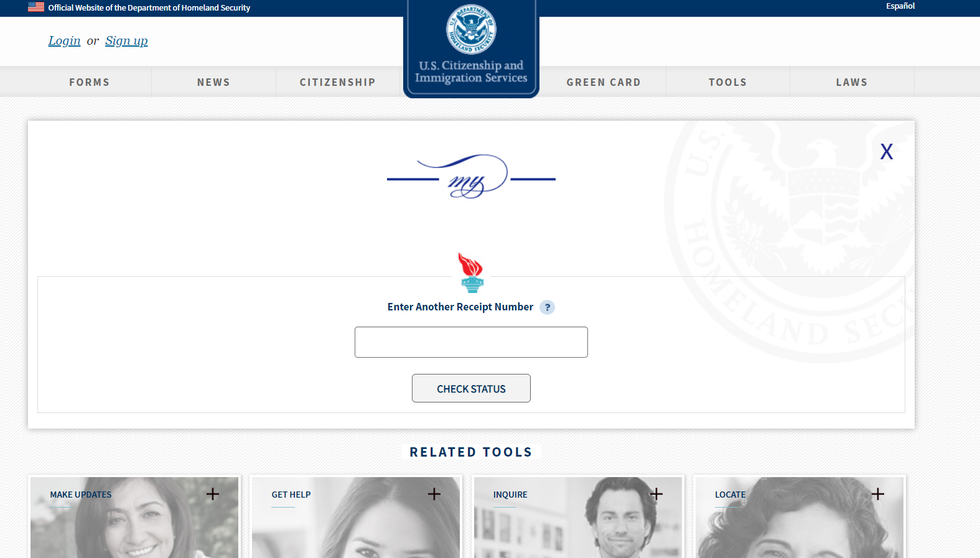
Task: Click the Login link
Action: click(x=65, y=41)
